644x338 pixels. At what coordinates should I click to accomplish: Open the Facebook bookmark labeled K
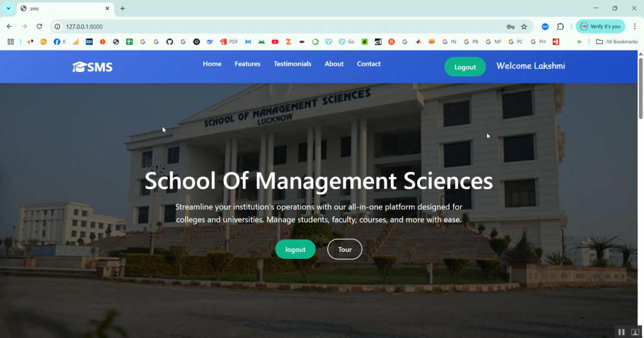click(60, 42)
